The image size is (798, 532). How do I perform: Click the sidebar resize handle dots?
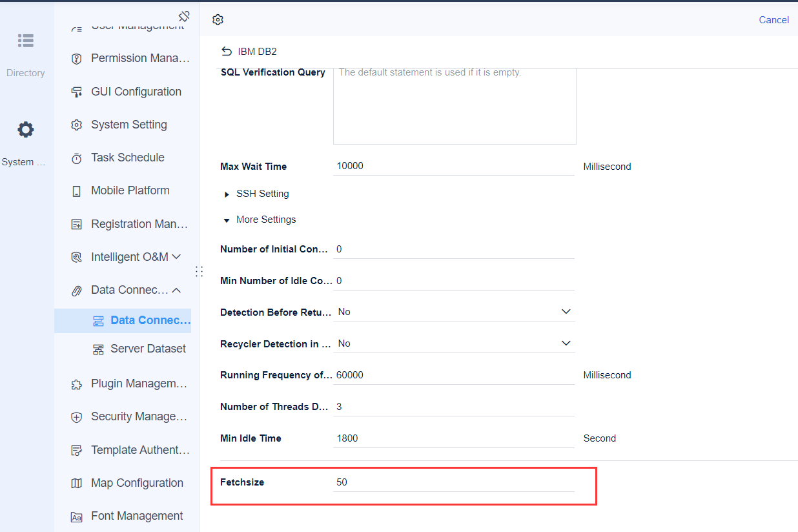click(199, 271)
